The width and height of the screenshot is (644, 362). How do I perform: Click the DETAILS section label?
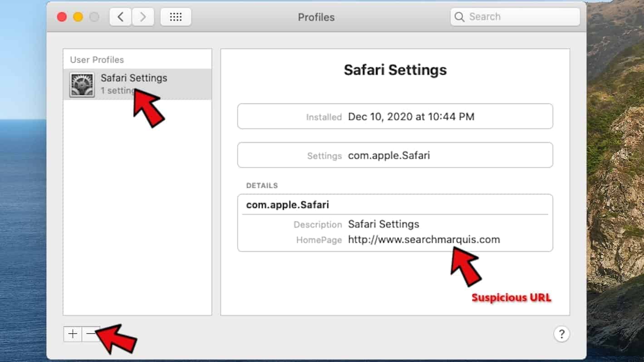click(x=262, y=186)
